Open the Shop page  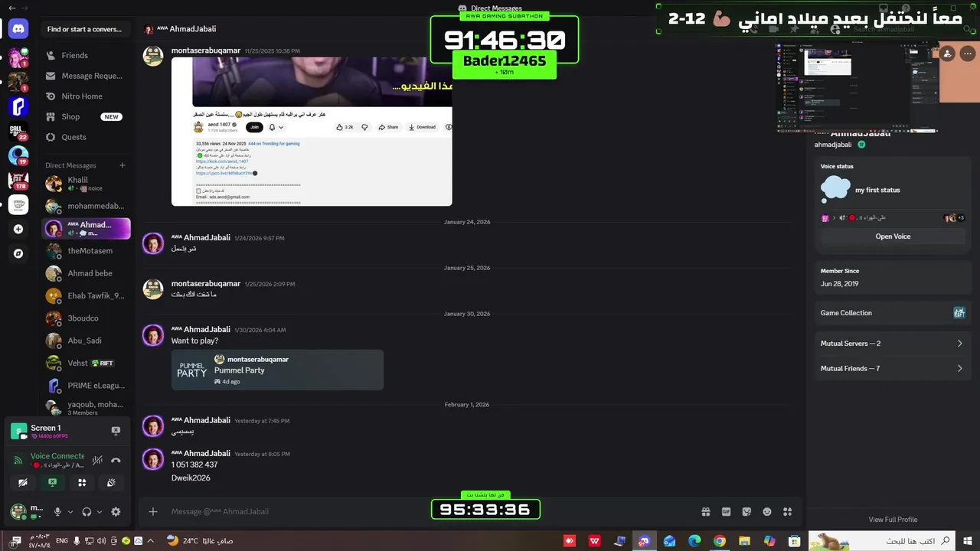(x=86, y=117)
